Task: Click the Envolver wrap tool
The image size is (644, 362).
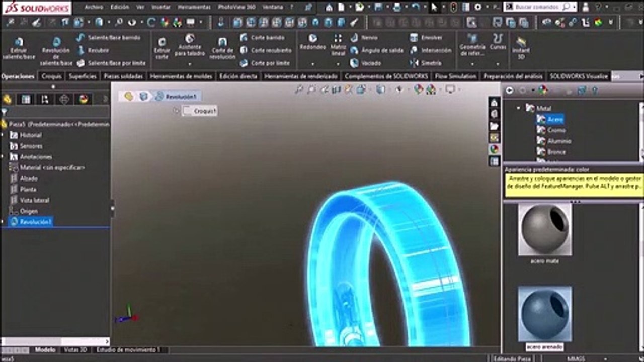Action: tap(426, 38)
